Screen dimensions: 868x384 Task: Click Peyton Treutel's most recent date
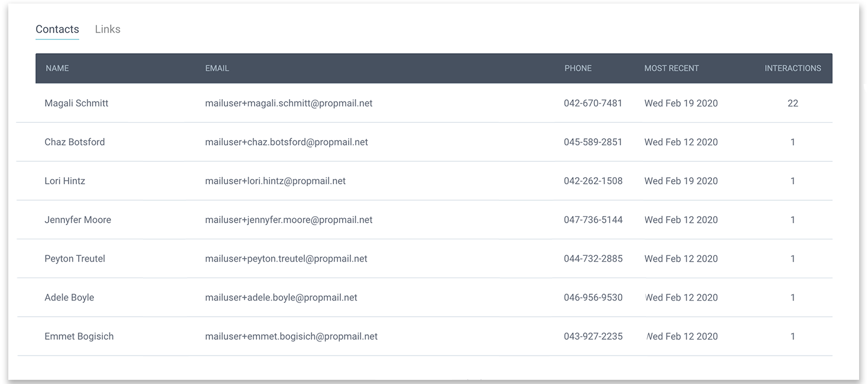(681, 259)
